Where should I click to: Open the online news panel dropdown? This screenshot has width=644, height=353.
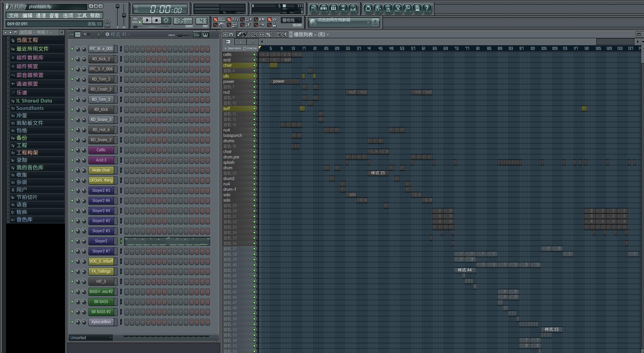pos(368,22)
